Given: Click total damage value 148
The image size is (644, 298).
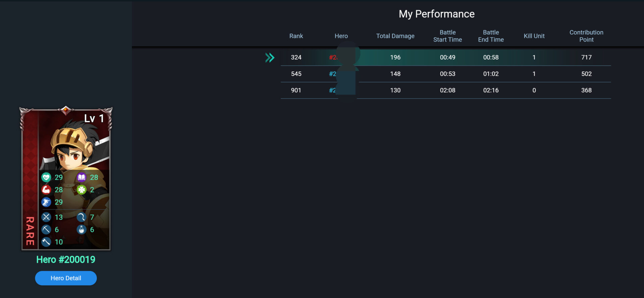Looking at the screenshot, I should point(395,74).
